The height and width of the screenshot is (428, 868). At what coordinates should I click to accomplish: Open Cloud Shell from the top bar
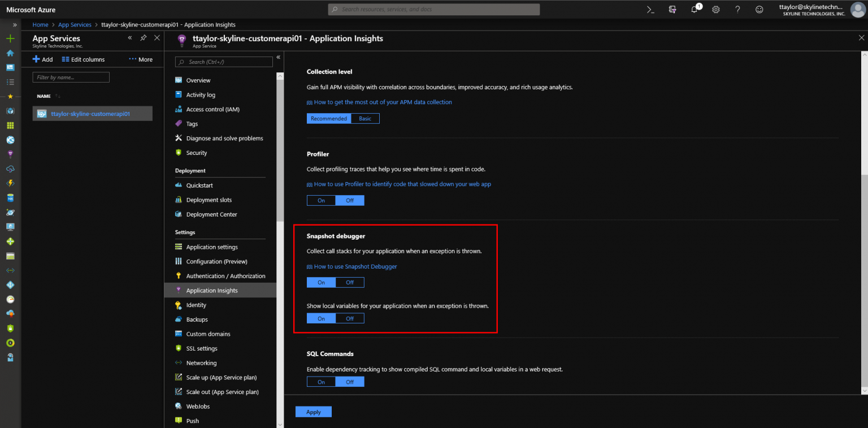pos(650,10)
